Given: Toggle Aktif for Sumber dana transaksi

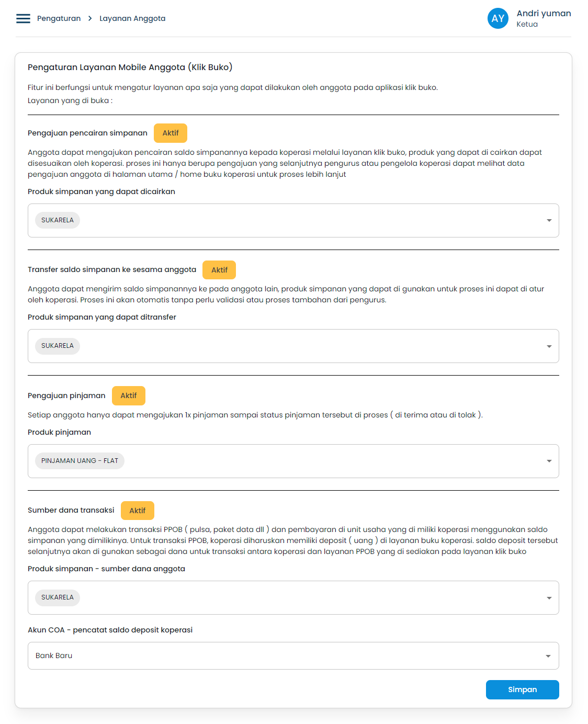Looking at the screenshot, I should click(x=137, y=510).
